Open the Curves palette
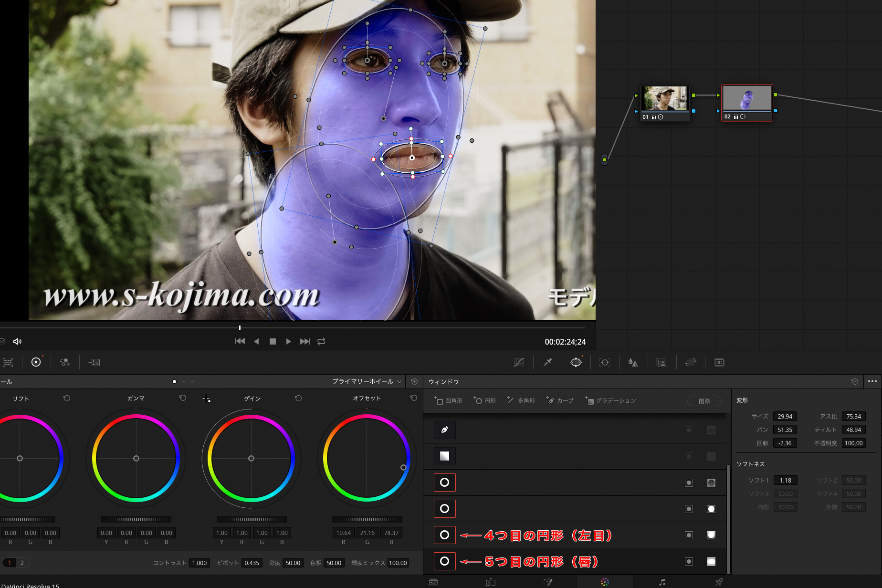The image size is (882, 588). 519,363
